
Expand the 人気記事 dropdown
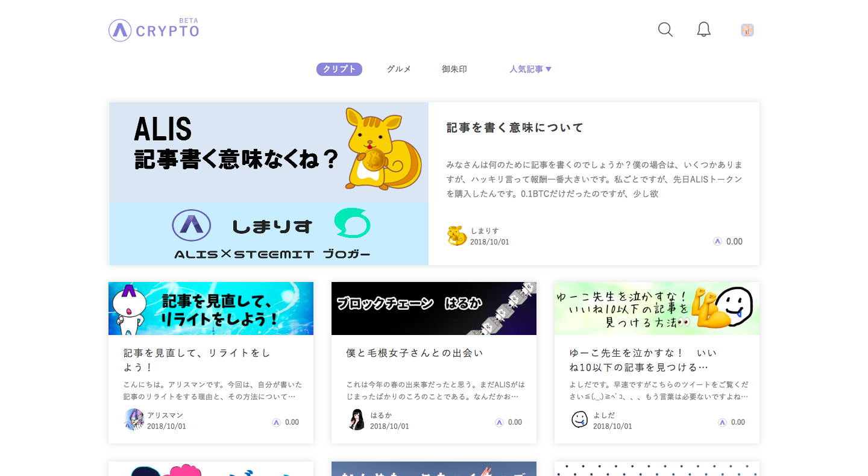[x=530, y=69]
